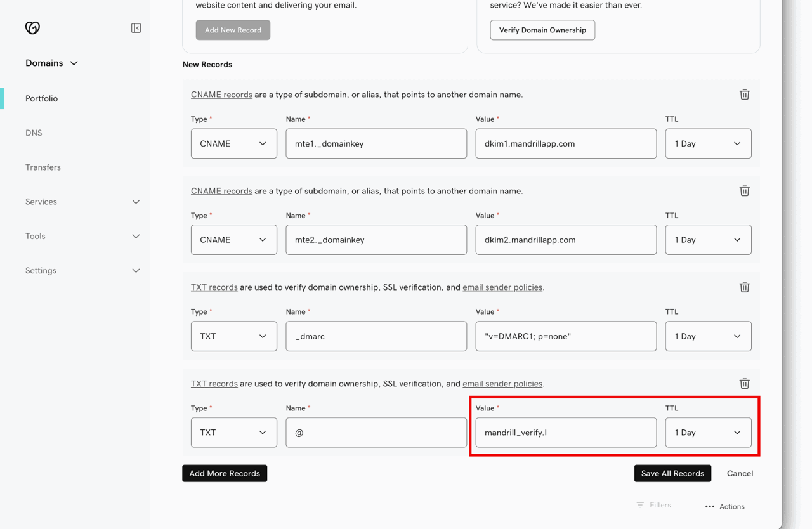Click the mandrill_verify Value input field
Viewport: 812px width, 529px height.
[565, 432]
